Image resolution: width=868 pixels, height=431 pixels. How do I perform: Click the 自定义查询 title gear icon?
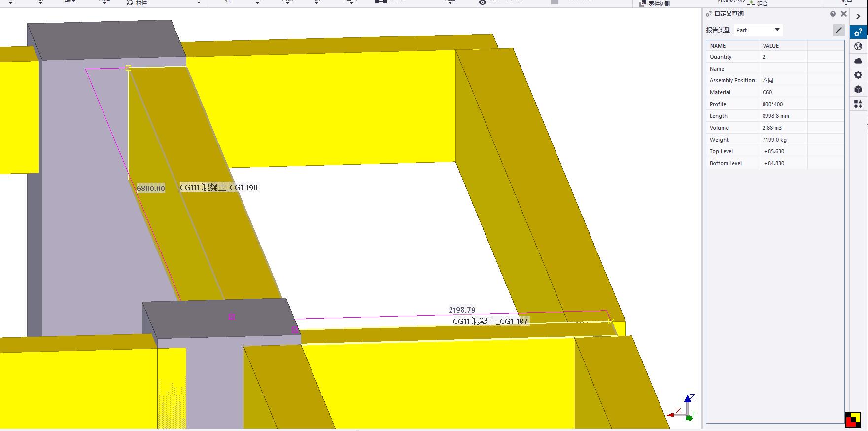[709, 14]
